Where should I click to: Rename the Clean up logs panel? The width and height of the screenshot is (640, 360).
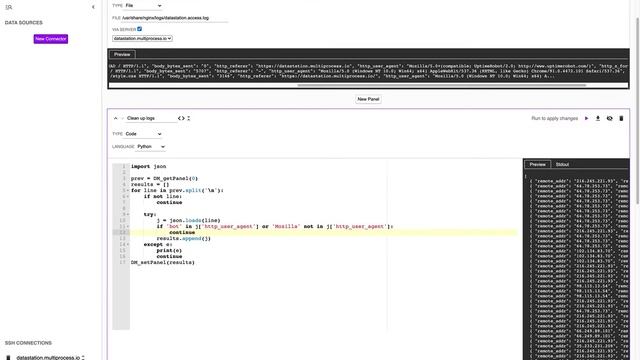tap(150, 118)
